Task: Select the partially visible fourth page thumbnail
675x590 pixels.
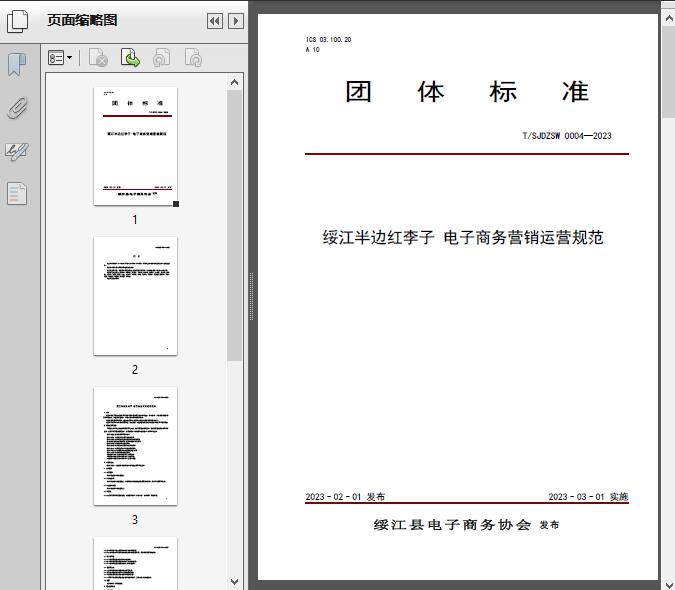Action: tap(135, 563)
